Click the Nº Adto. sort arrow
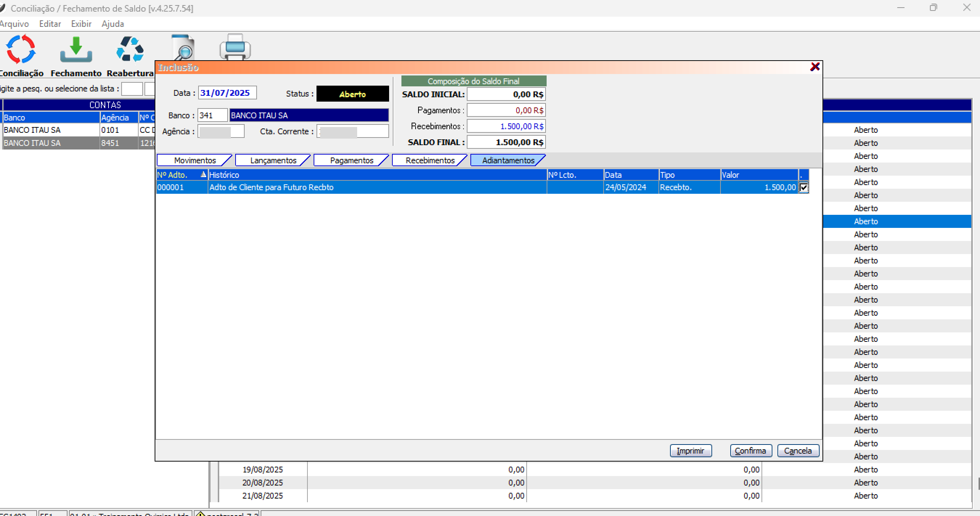The height and width of the screenshot is (516, 980). [x=203, y=175]
